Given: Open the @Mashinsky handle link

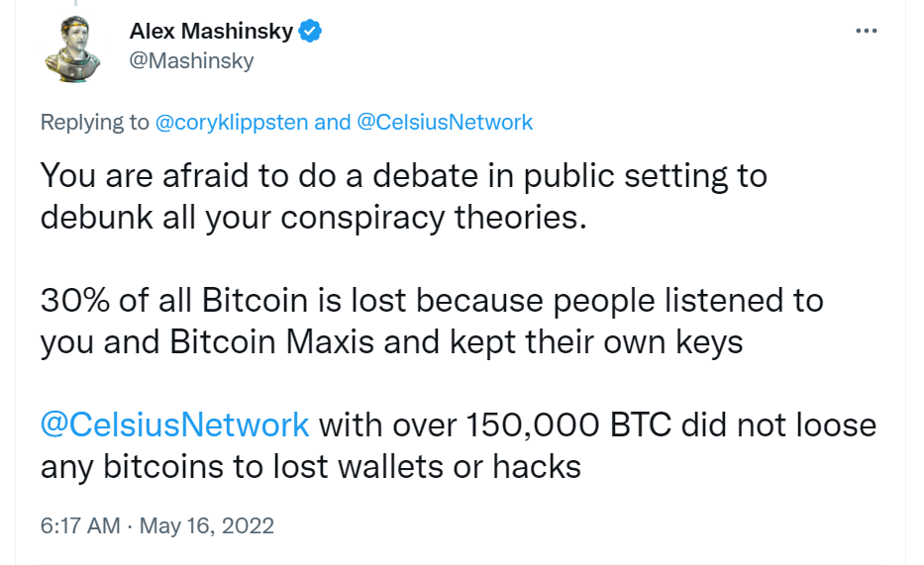Looking at the screenshot, I should 191,60.
